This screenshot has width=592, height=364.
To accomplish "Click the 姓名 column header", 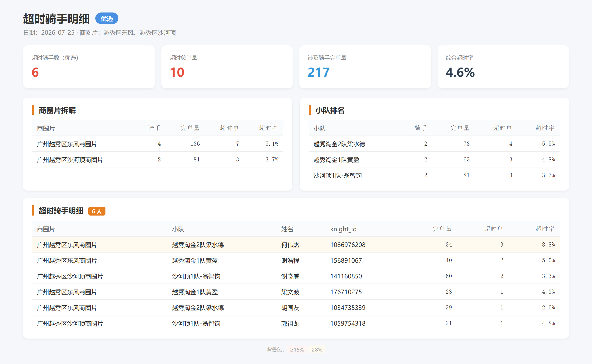I will 287,229.
